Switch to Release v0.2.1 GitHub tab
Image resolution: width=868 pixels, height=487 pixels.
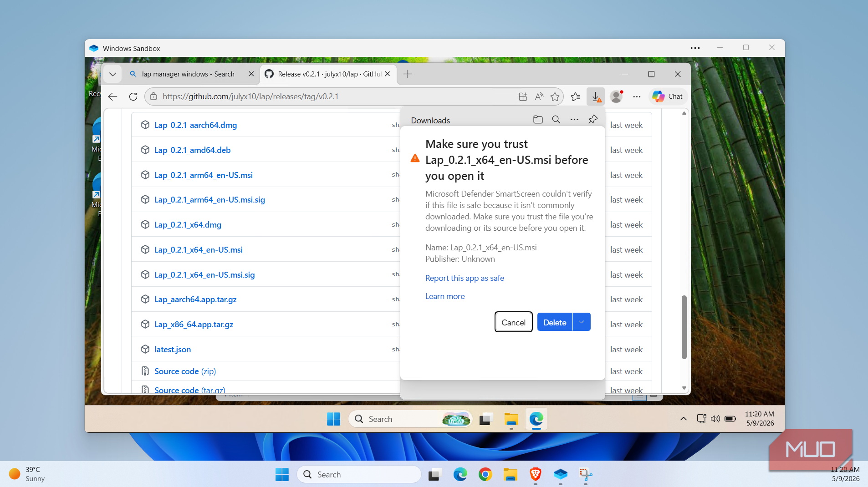coord(329,74)
